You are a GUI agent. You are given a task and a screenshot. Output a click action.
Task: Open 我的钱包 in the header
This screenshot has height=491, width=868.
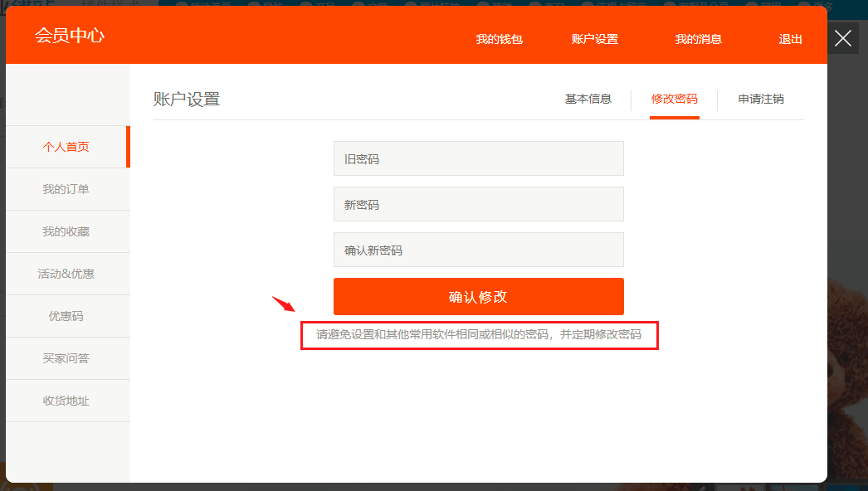pos(499,39)
